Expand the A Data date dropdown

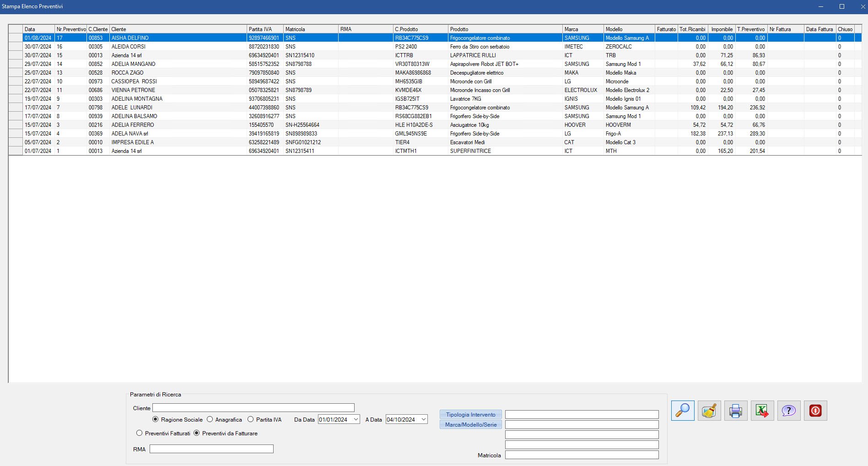(424, 419)
